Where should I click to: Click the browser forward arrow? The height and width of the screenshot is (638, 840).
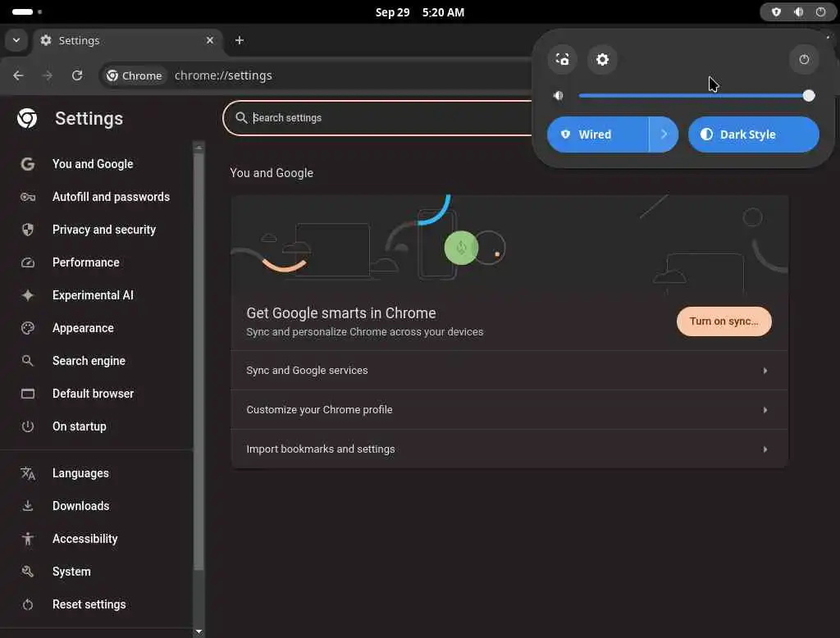(x=48, y=75)
